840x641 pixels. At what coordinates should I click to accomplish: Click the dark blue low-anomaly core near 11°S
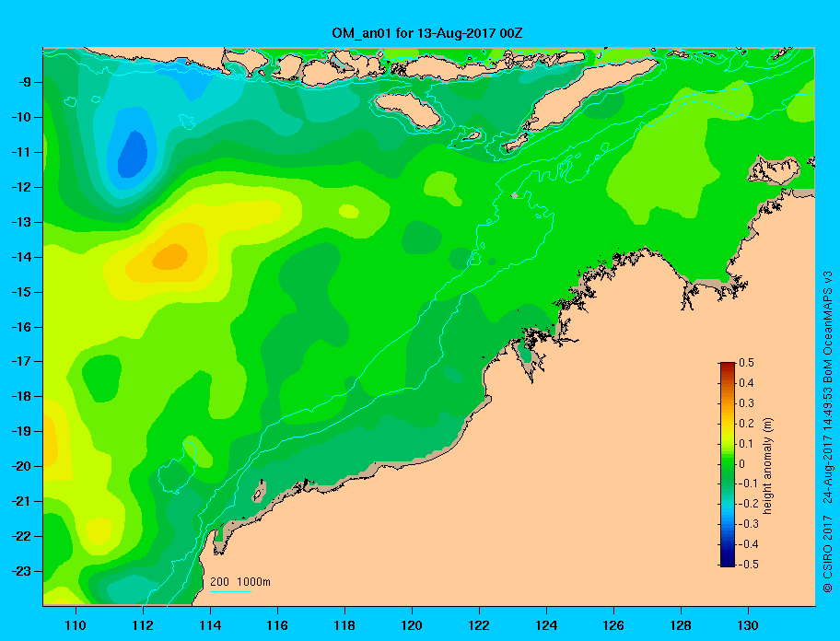[x=133, y=154]
